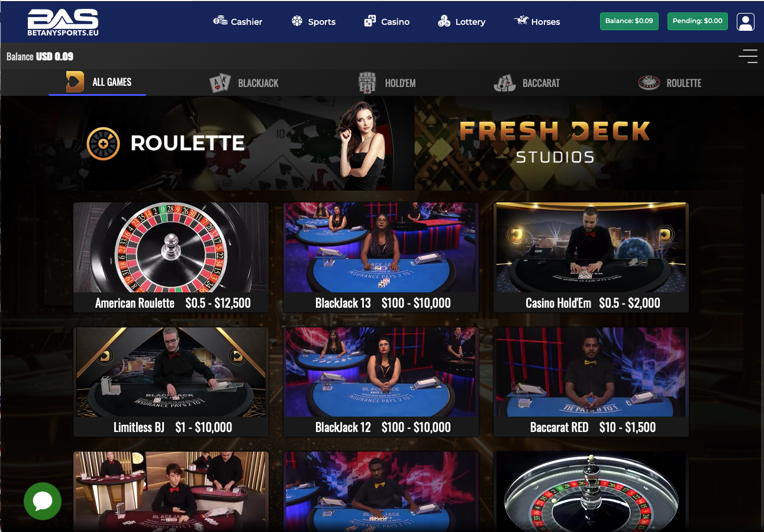Open the Baccarat games tab

click(527, 83)
